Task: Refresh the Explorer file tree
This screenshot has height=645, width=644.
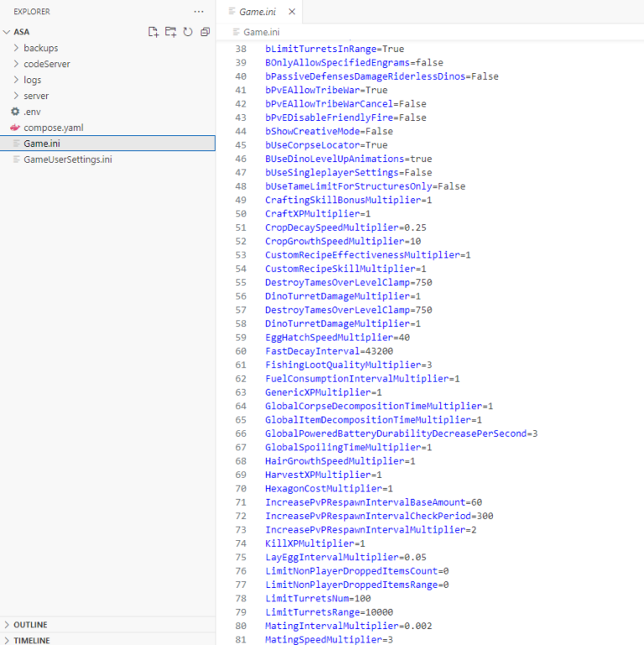Action: coord(188,32)
